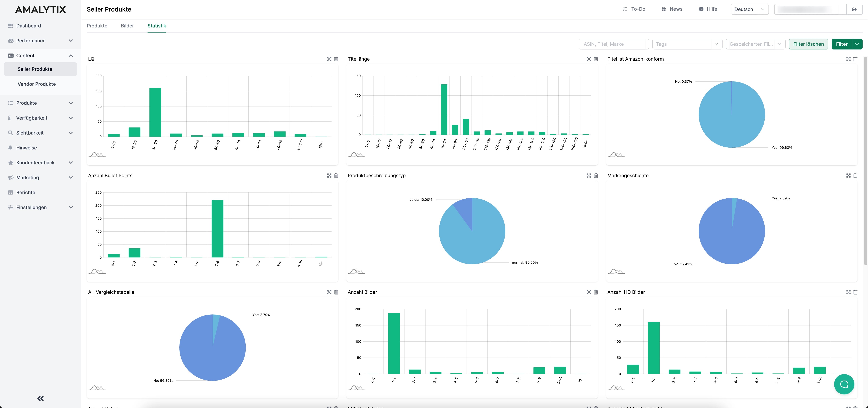
Task: Expand the A+ Vergleichstabelle chart
Action: (329, 292)
